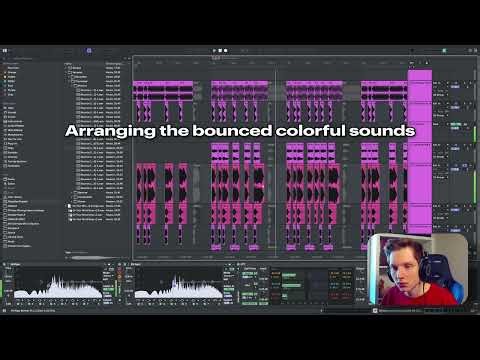Stop playback with the Stop button
Image resolution: width=480 pixels, height=360 pixels.
click(220, 51)
